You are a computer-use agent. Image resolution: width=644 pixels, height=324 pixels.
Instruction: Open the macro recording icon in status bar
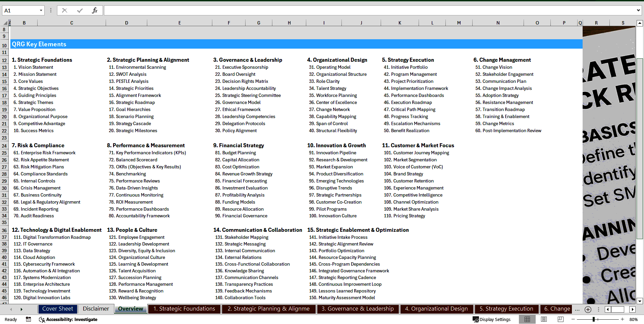(x=28, y=319)
